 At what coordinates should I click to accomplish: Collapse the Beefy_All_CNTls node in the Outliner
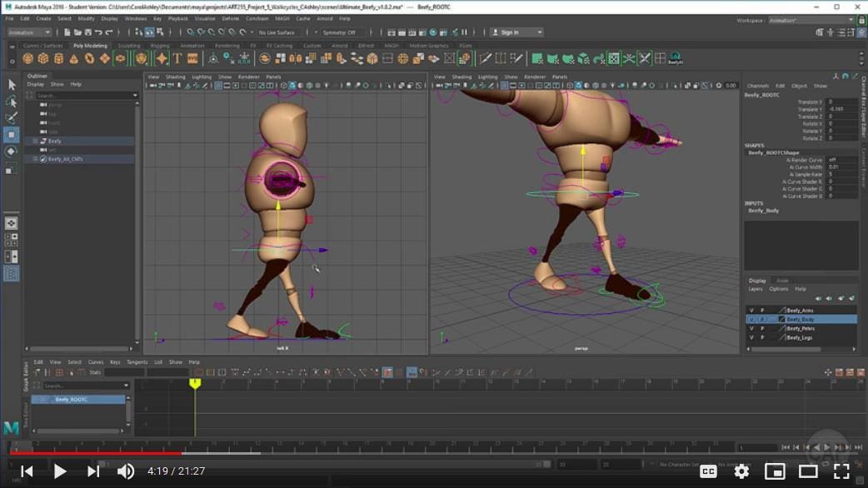point(36,159)
